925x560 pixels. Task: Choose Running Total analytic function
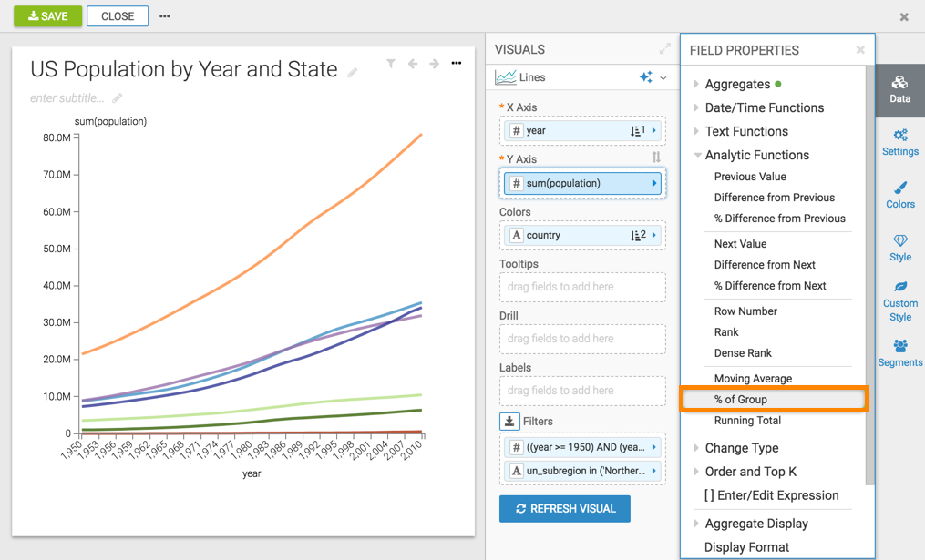[x=747, y=421]
